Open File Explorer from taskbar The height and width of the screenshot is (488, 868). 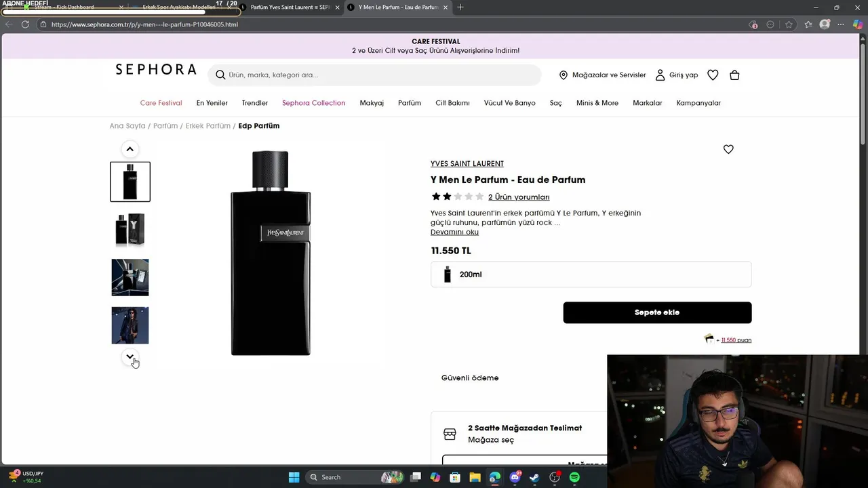tap(475, 477)
